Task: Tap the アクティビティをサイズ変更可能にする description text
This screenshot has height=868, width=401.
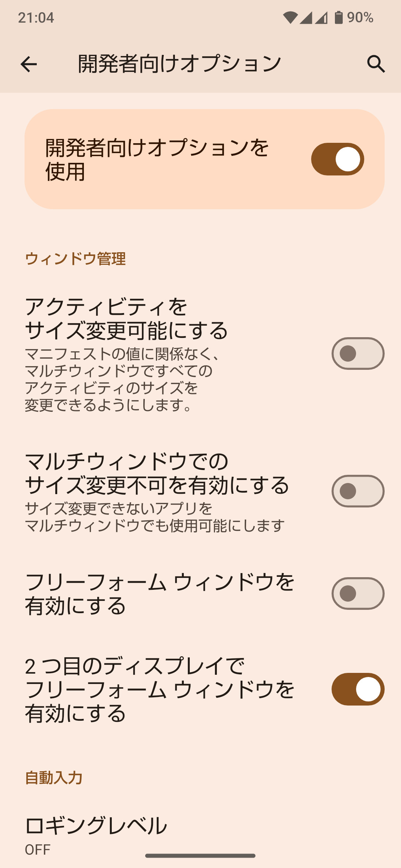Action: (x=123, y=379)
